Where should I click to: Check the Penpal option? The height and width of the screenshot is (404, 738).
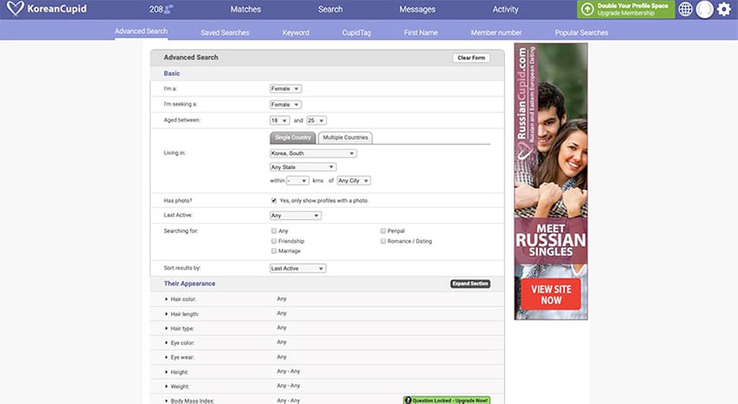pyautogui.click(x=383, y=231)
